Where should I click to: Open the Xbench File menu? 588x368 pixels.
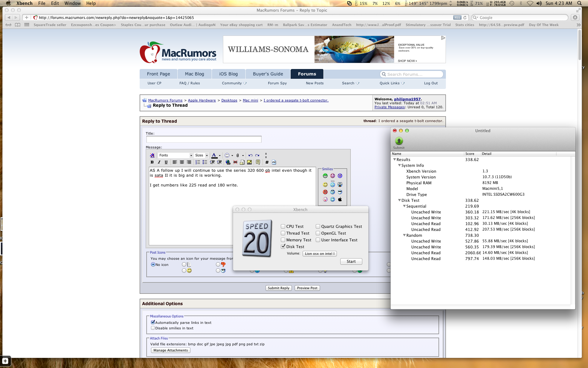(x=42, y=3)
